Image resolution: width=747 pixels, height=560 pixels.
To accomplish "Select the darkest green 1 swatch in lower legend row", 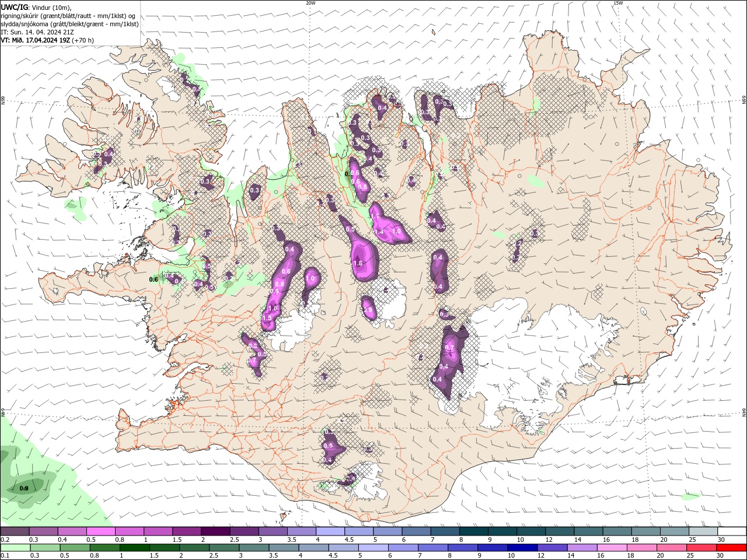I will coord(134,547).
